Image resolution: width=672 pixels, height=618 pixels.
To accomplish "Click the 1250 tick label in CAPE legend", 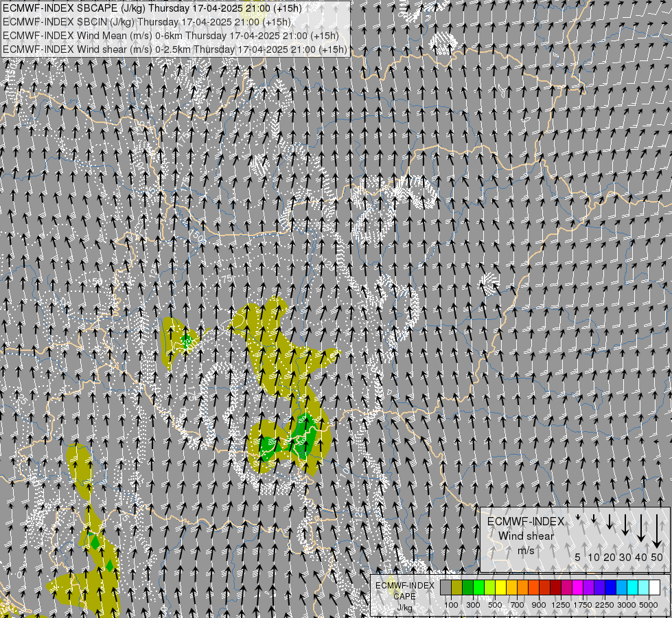I will pos(561,605).
